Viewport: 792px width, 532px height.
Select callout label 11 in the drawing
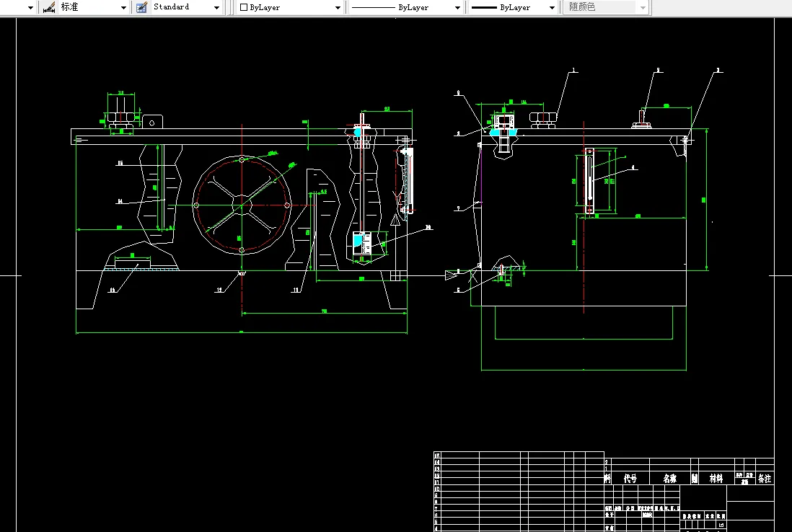click(296, 290)
